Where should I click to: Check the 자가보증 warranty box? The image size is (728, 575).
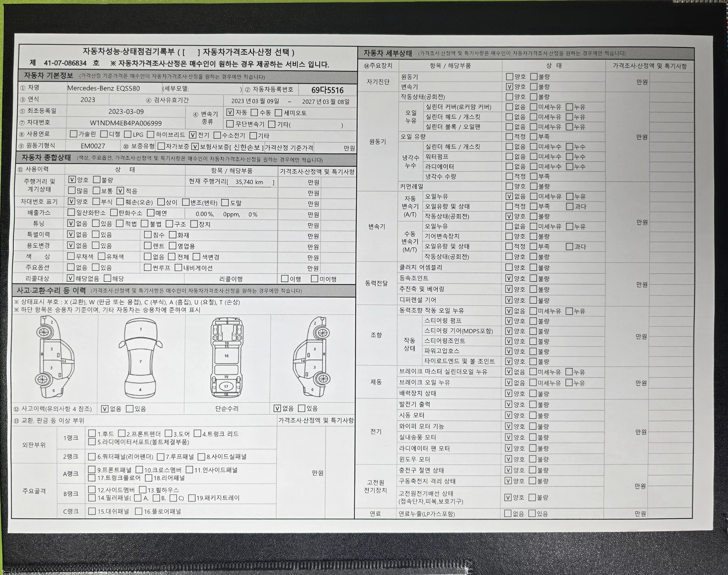coord(161,146)
